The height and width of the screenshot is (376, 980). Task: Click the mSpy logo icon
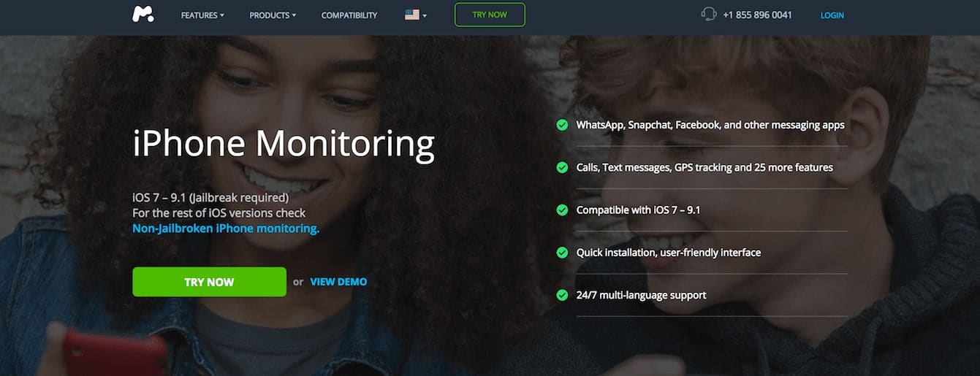click(143, 14)
